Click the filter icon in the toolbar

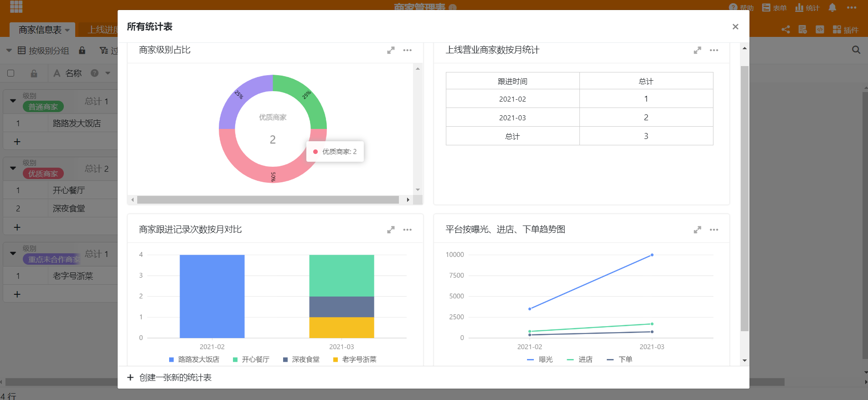click(x=103, y=50)
